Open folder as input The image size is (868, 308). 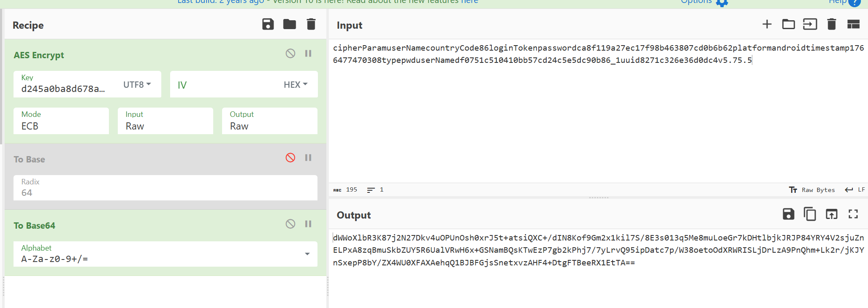point(788,24)
